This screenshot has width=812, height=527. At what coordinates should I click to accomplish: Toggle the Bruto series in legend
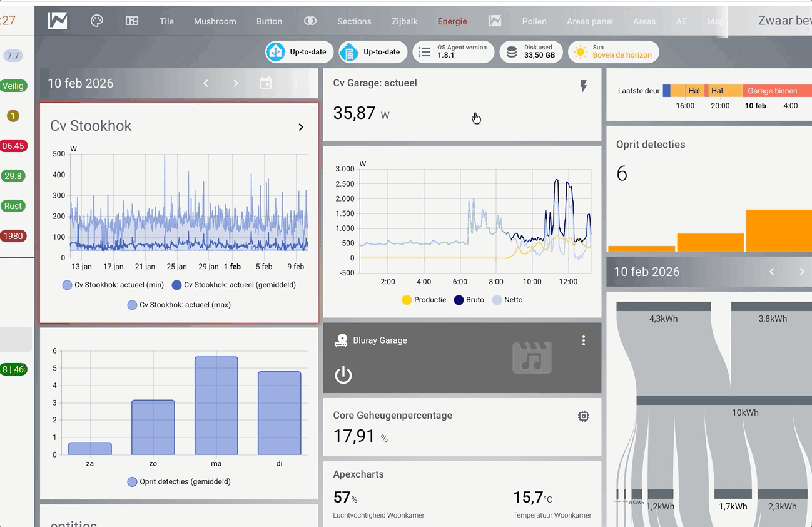coord(469,300)
